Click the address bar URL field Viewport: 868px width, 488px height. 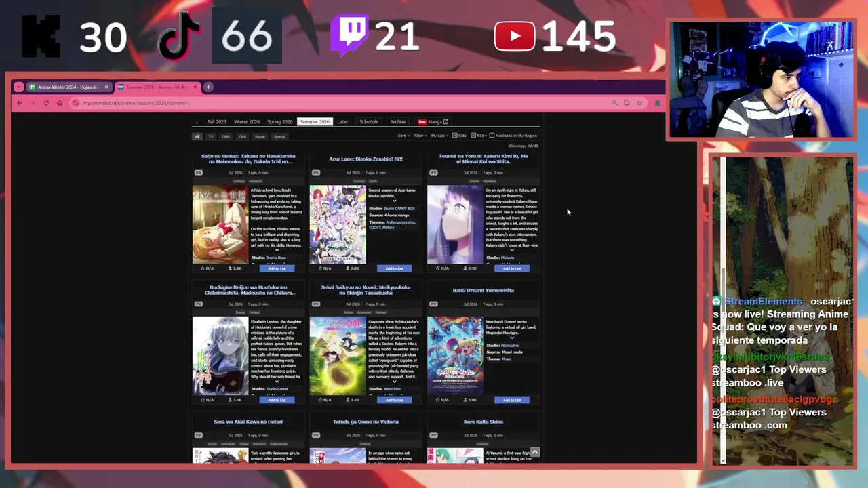[x=339, y=103]
